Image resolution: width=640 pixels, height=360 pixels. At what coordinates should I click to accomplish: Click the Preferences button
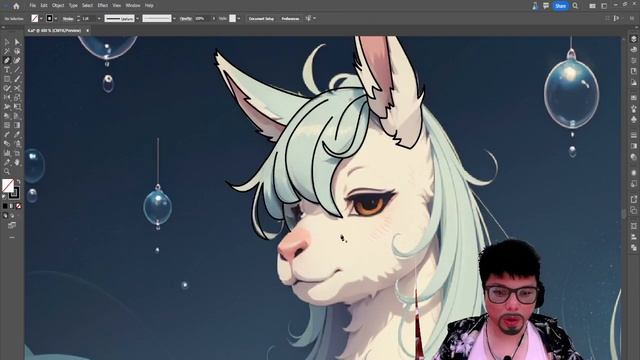coord(290,18)
